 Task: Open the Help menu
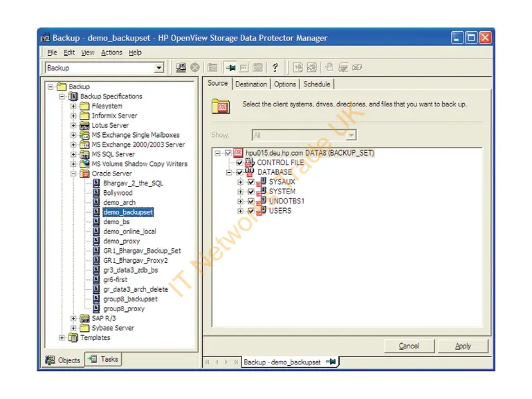(x=135, y=53)
